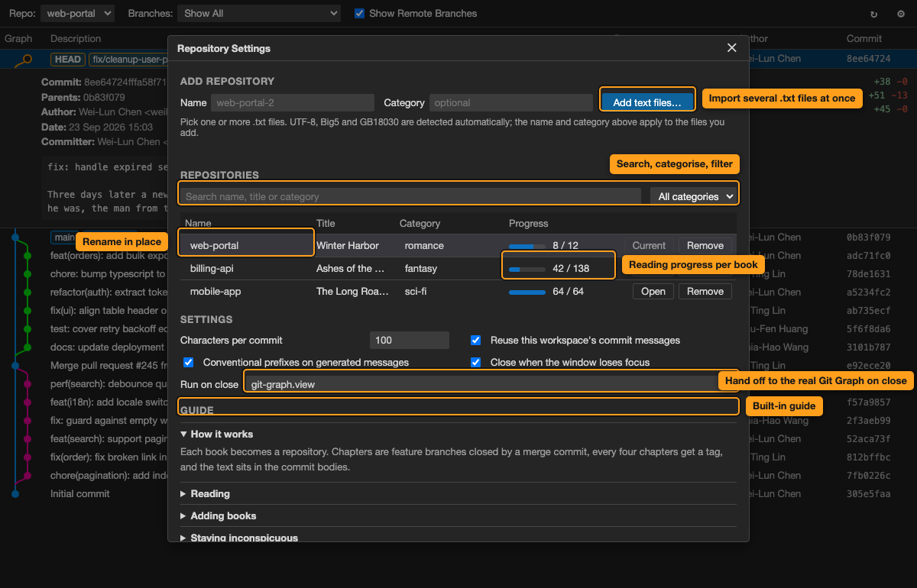This screenshot has width=917, height=588.
Task: Click the refresh icon in the top bar
Action: pos(873,14)
